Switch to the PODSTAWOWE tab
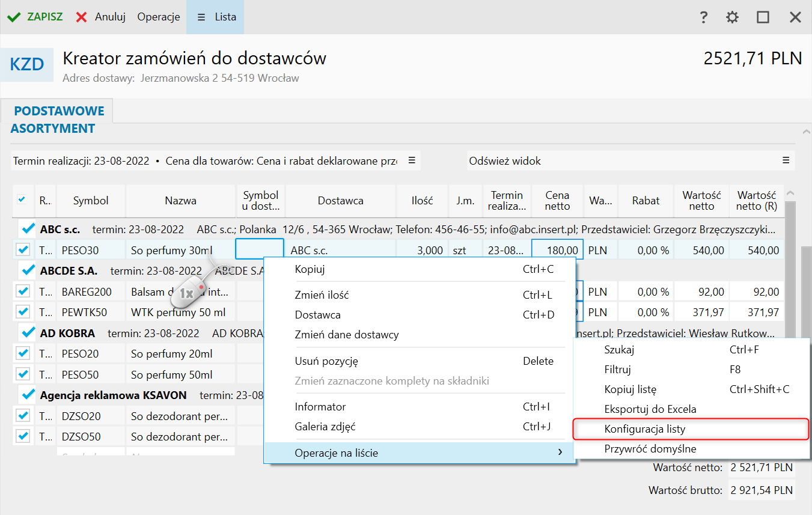This screenshot has width=812, height=515. click(59, 111)
